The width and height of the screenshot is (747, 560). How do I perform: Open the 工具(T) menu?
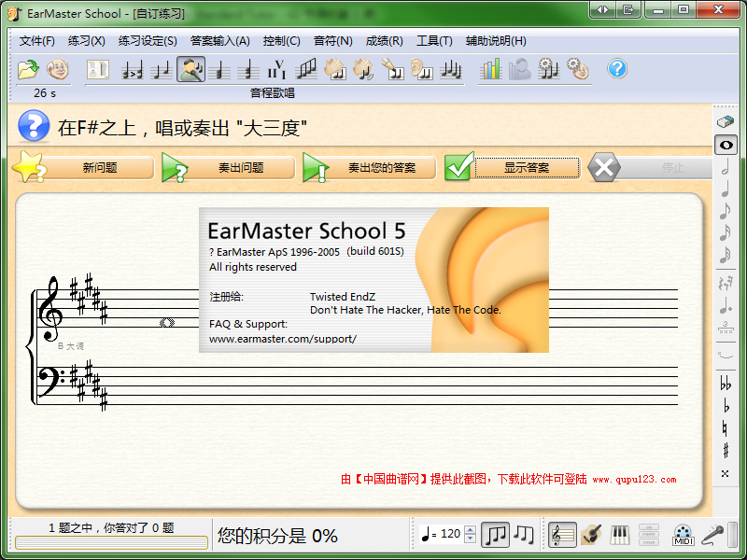click(x=434, y=41)
